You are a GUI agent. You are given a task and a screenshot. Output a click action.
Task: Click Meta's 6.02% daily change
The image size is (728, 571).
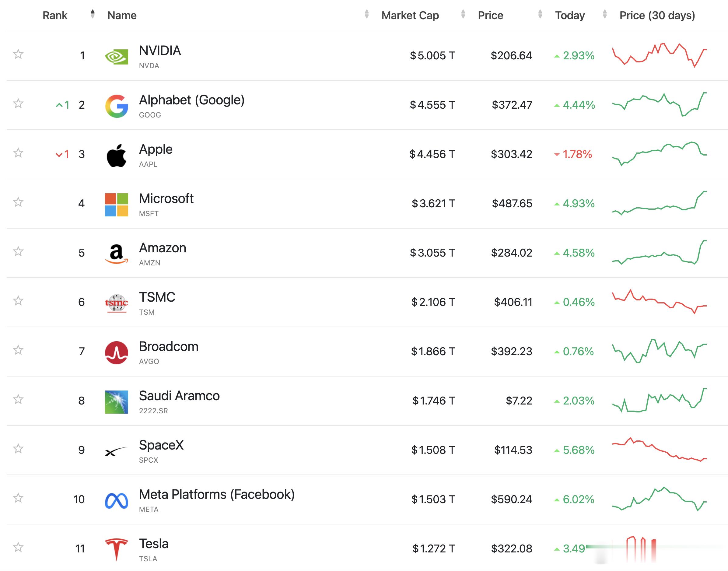click(x=574, y=499)
